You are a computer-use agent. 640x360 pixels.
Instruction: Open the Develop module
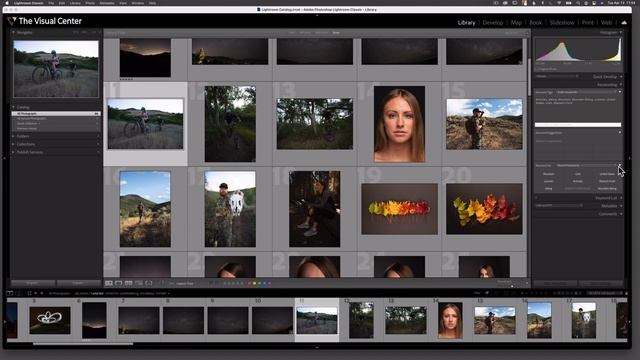point(493,22)
